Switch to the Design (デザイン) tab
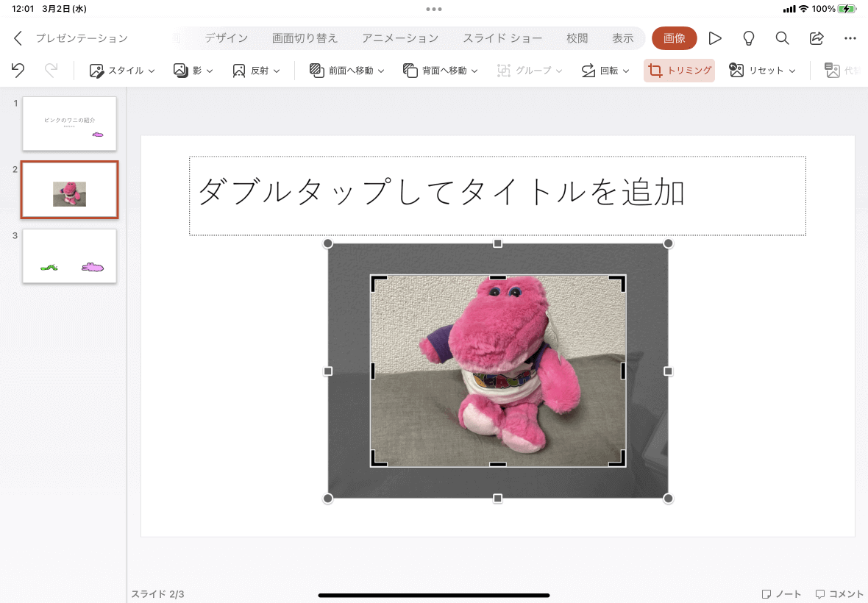This screenshot has width=868, height=603. tap(227, 38)
